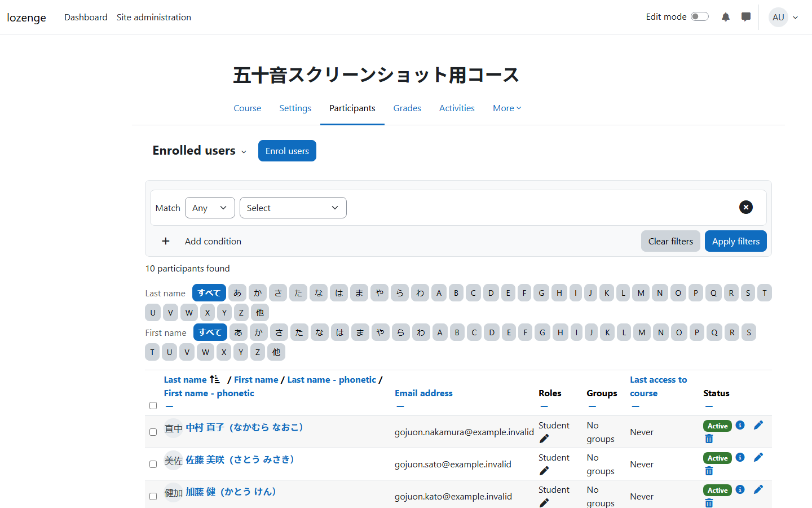Show enrolment info for 中村 直子

[740, 425]
